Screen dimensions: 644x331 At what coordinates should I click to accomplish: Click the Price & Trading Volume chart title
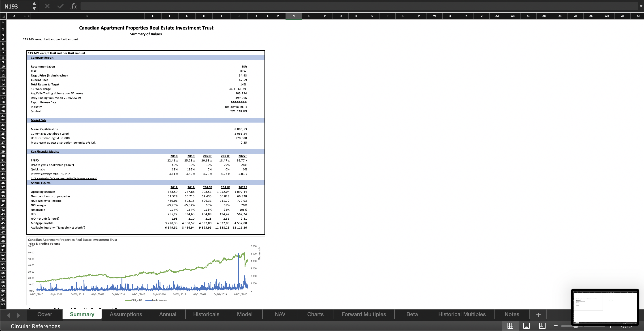click(x=44, y=244)
